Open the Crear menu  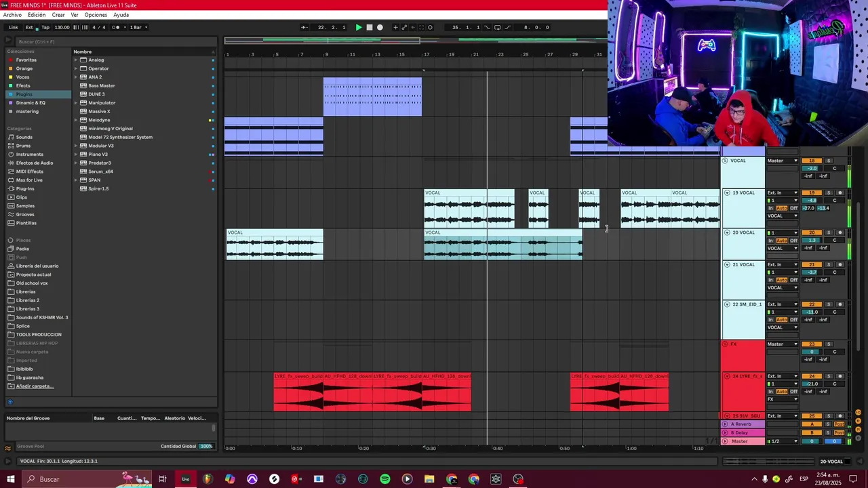tap(58, 15)
